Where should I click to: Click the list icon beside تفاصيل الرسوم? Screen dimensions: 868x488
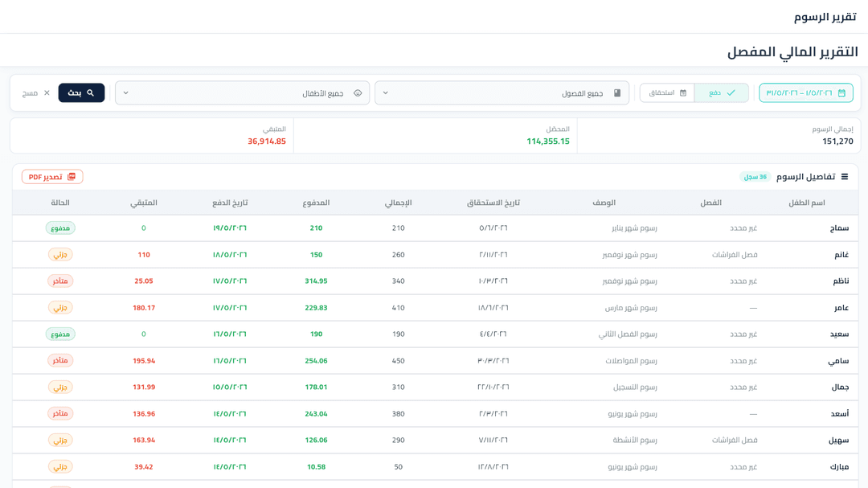point(845,177)
